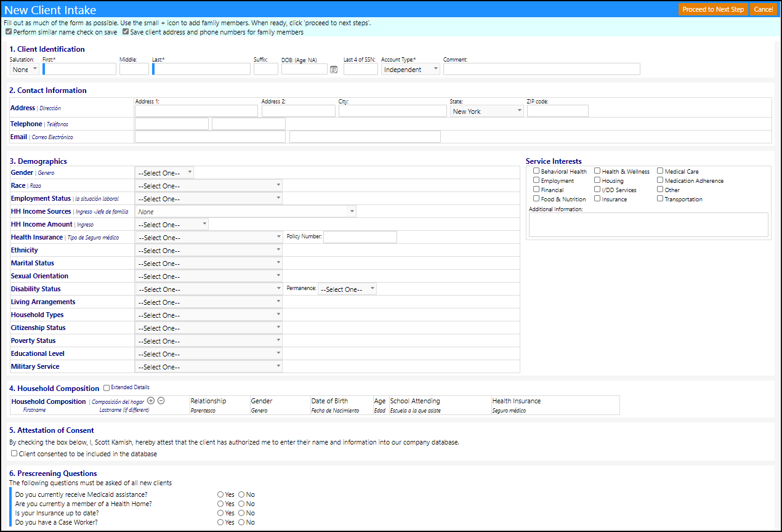
Task: Click the First name input field
Action: 80,69
